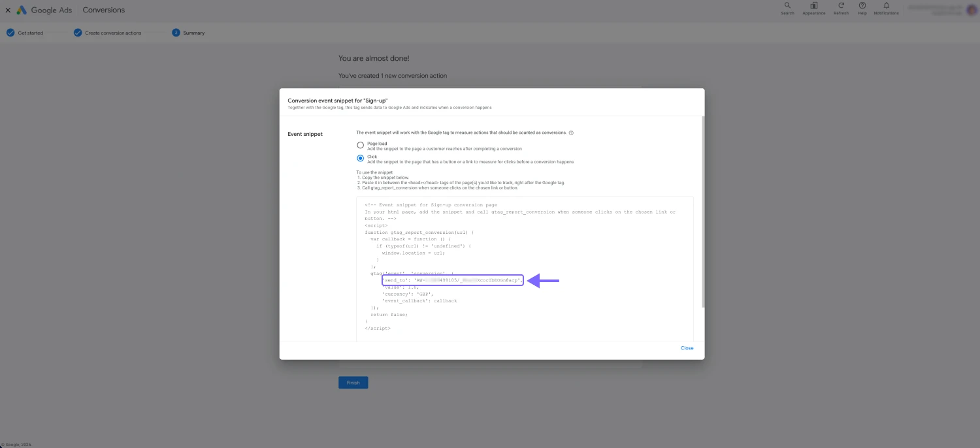Select the Click radio option

[360, 157]
